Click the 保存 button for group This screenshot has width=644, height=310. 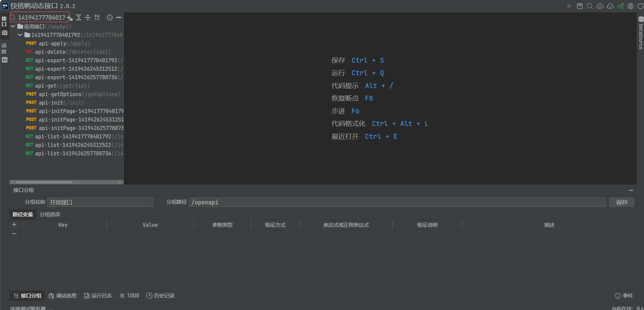click(622, 202)
